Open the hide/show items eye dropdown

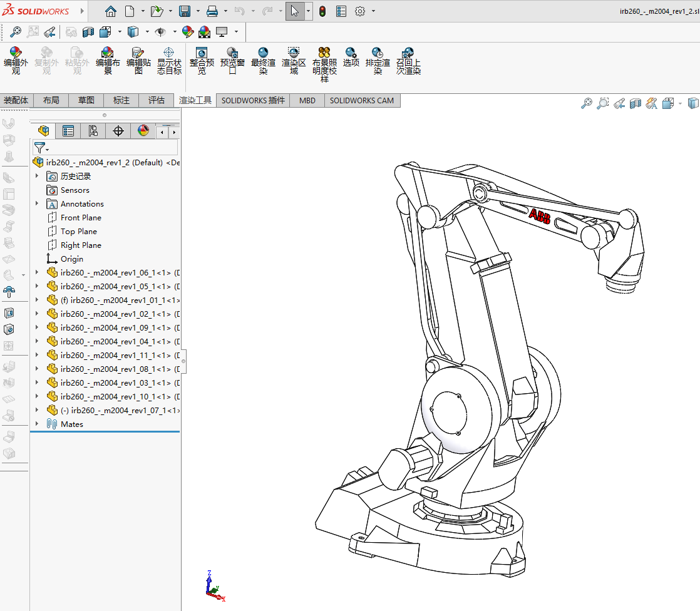(x=175, y=32)
